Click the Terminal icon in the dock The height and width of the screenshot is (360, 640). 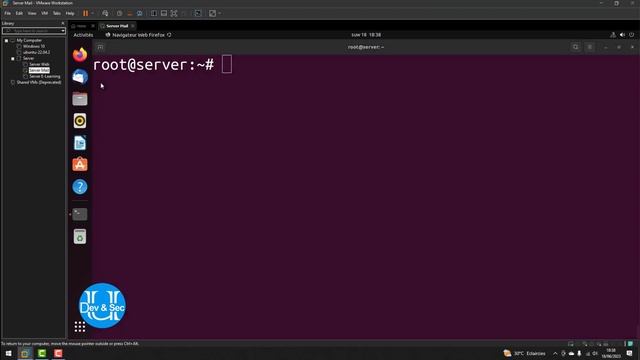click(x=80, y=214)
